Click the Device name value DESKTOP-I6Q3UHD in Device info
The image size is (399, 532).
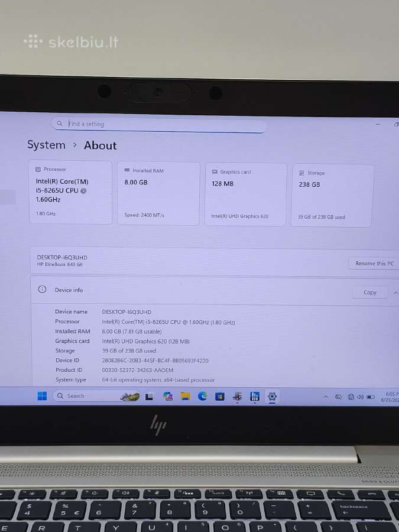point(126,312)
